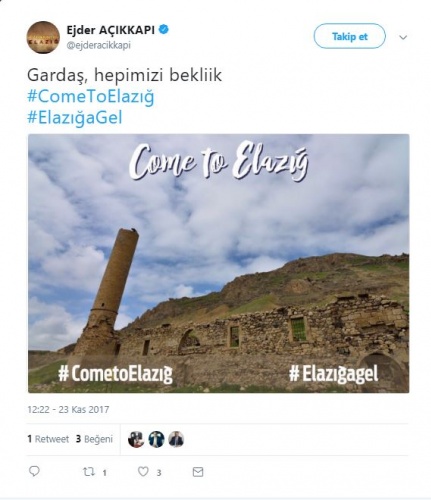Click the tweet text Gardaş, hepimizi bekliik
The width and height of the screenshot is (431, 500).
pos(124,75)
